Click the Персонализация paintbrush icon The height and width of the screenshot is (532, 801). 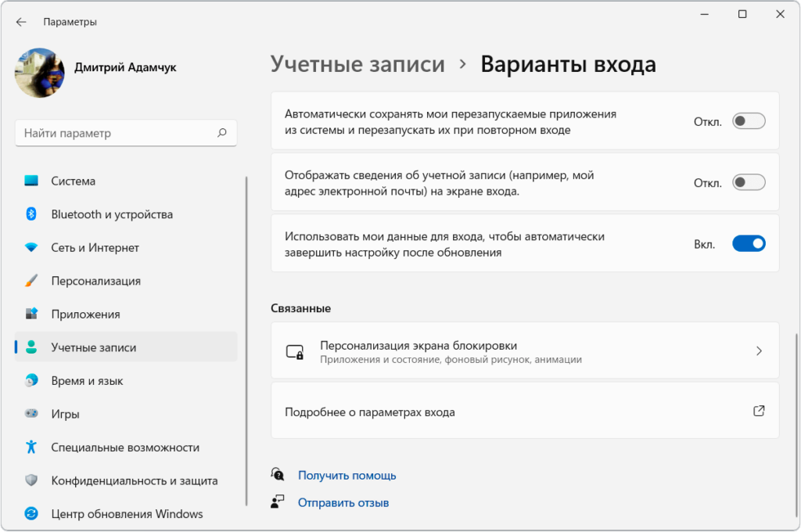tap(31, 281)
